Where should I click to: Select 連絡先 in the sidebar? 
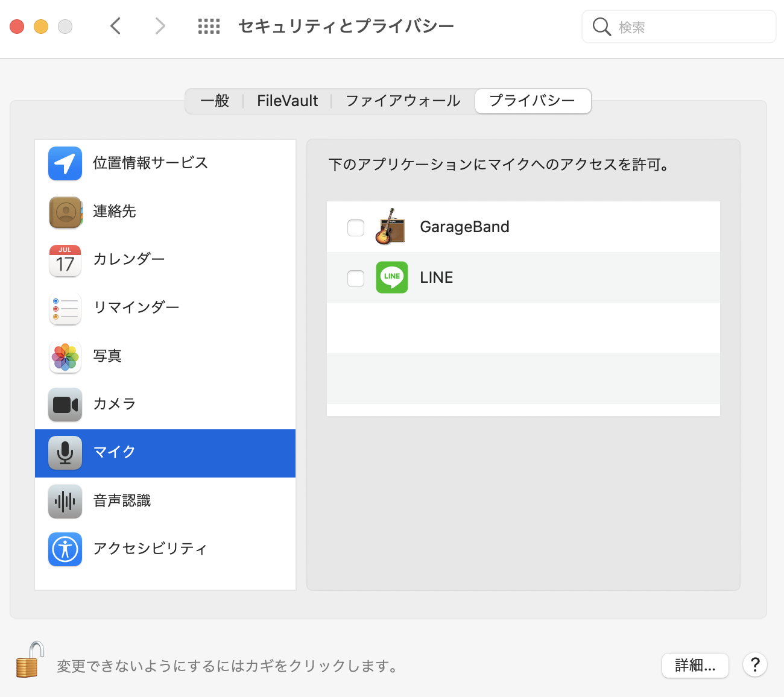[165, 212]
